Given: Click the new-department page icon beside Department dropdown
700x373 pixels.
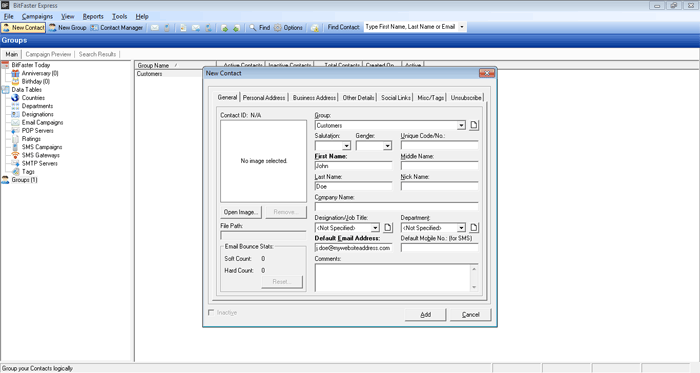Looking at the screenshot, I should [474, 228].
